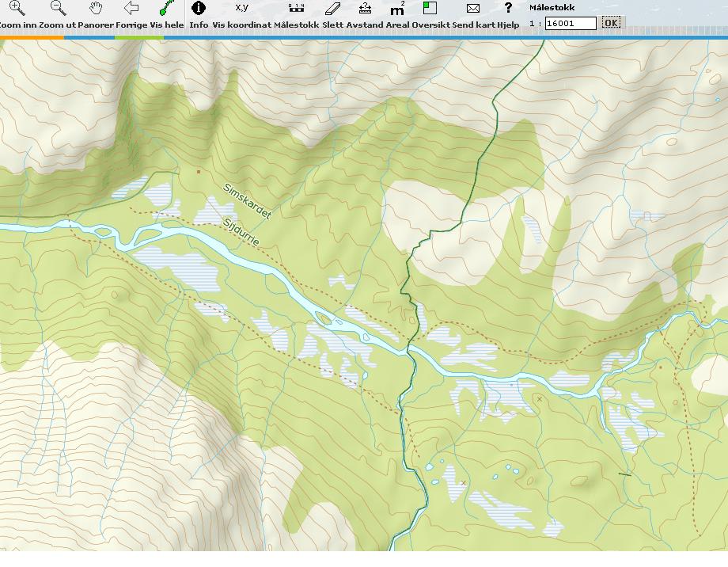
Task: Show full extent with Vis hele
Action: pyautogui.click(x=166, y=9)
